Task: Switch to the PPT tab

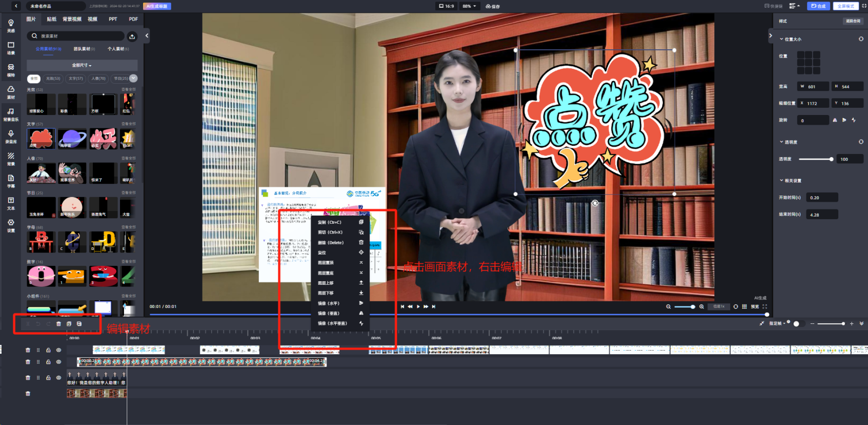Action: pos(113,19)
